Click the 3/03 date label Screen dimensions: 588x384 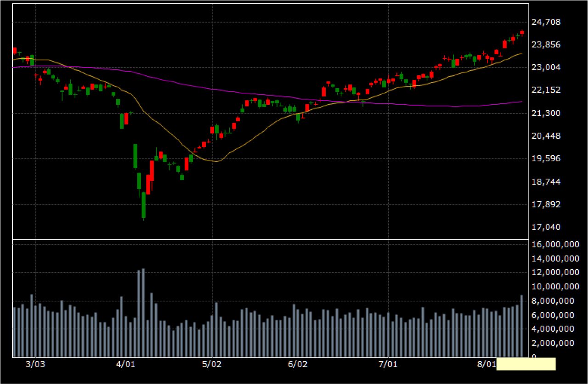tap(35, 365)
